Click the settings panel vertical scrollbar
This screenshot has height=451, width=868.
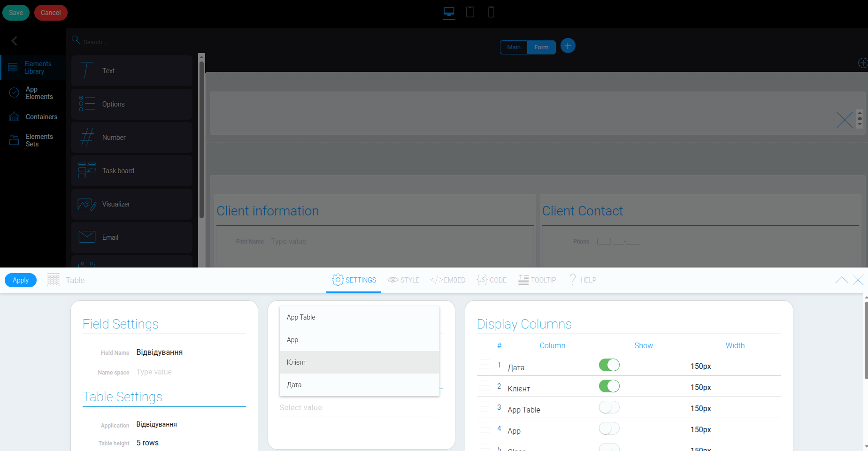[x=866, y=340]
